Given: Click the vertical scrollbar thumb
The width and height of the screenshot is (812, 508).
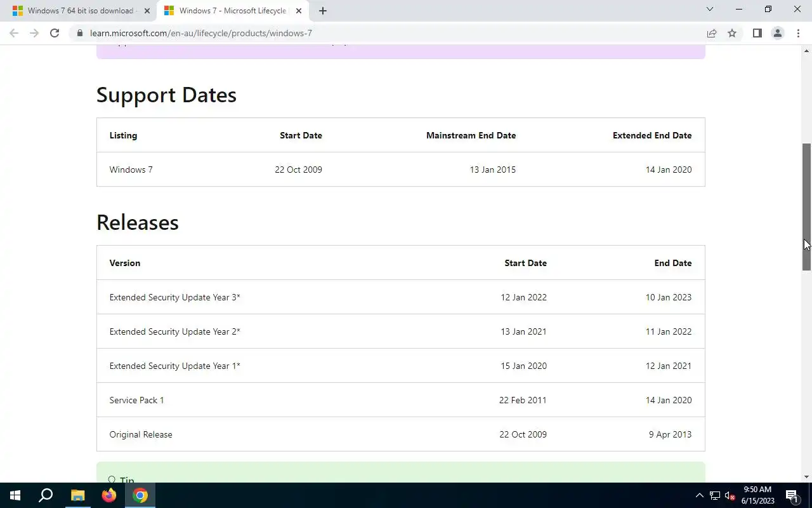Looking at the screenshot, I should point(806,207).
